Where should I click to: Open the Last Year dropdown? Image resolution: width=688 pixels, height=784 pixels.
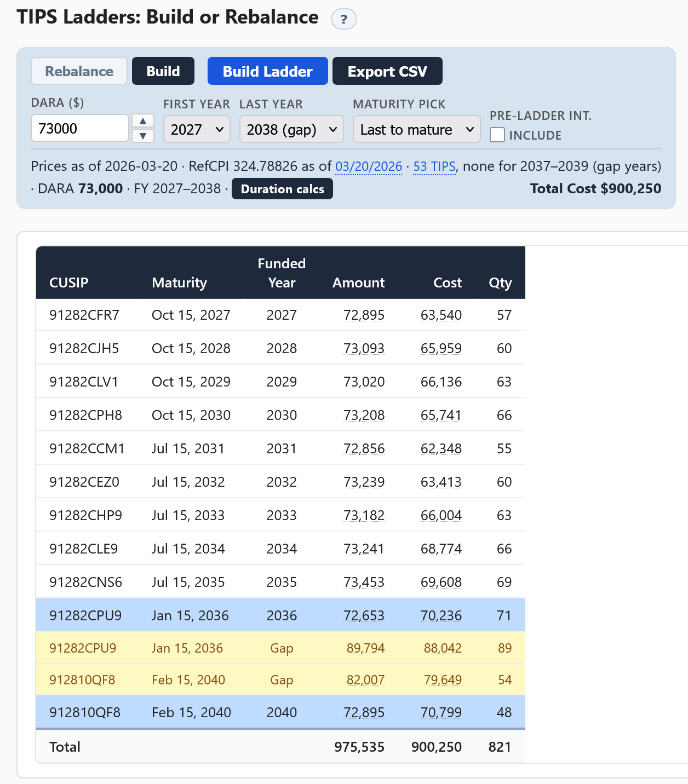point(291,129)
